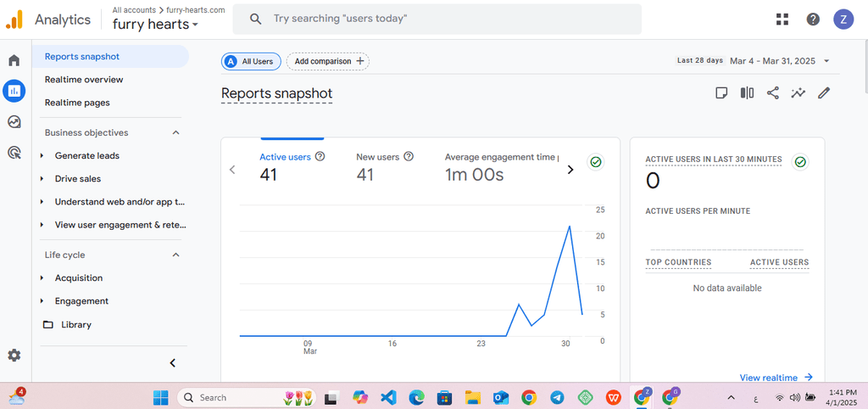Viewport: 868px width, 409px height.
Task: Click All accounts breadcrumb link
Action: pyautogui.click(x=134, y=10)
